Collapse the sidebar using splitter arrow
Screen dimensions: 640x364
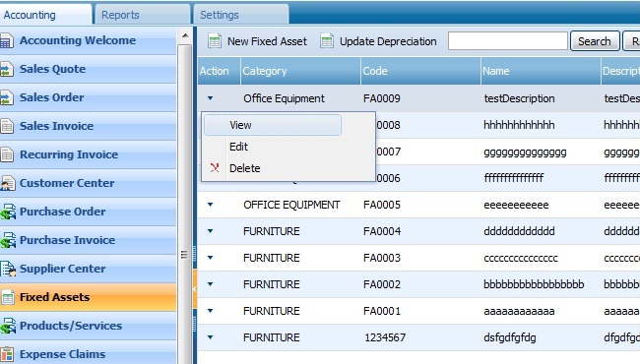point(195,289)
